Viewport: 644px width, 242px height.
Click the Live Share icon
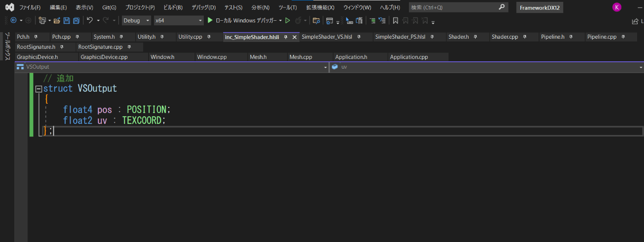pos(635,21)
